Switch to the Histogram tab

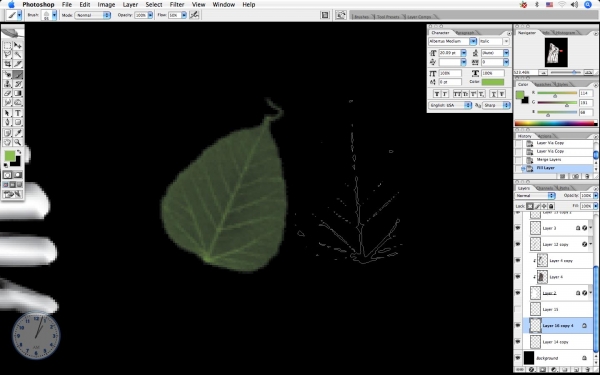[x=565, y=33]
